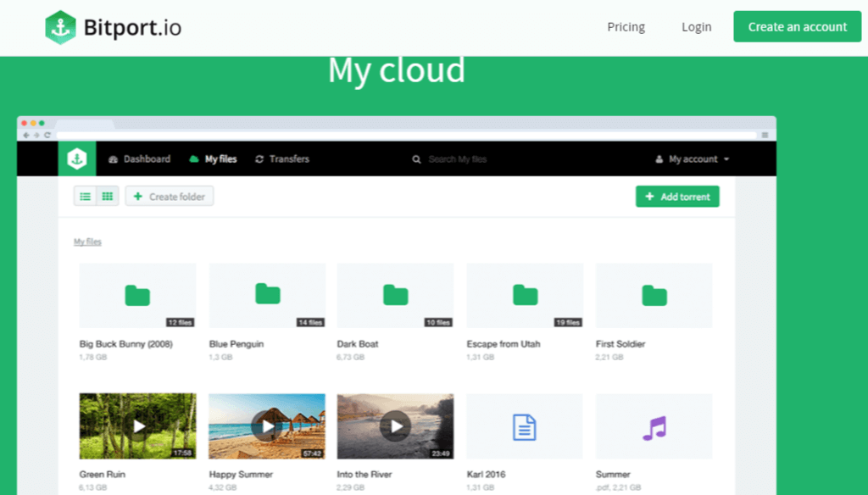Open the Dashboard tab
The height and width of the screenshot is (495, 868).
(x=140, y=159)
